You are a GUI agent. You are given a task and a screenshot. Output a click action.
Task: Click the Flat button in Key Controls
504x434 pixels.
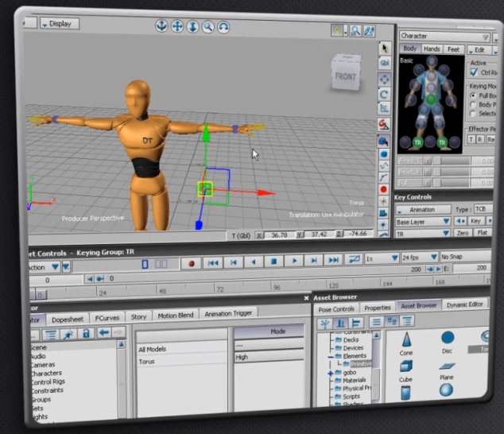tap(483, 232)
